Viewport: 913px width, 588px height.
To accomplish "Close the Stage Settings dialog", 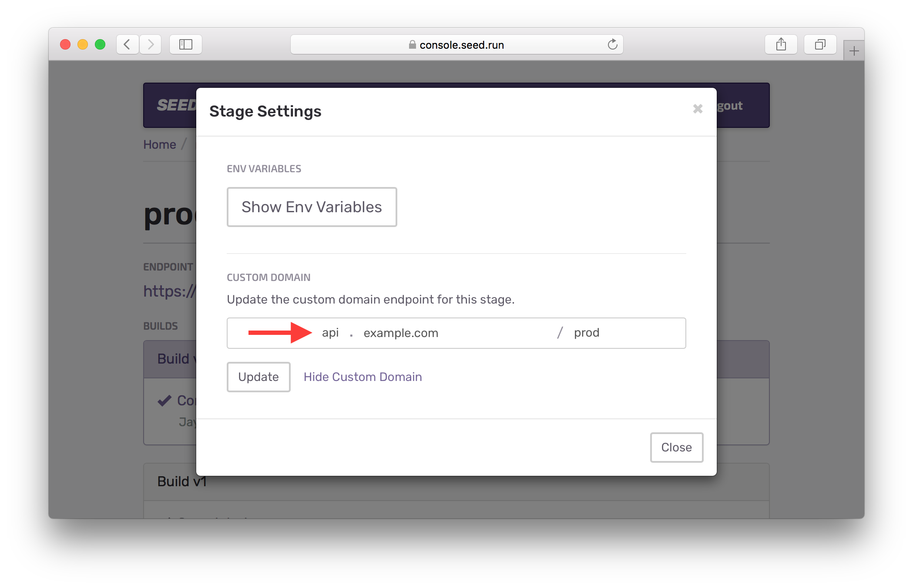I will [676, 447].
